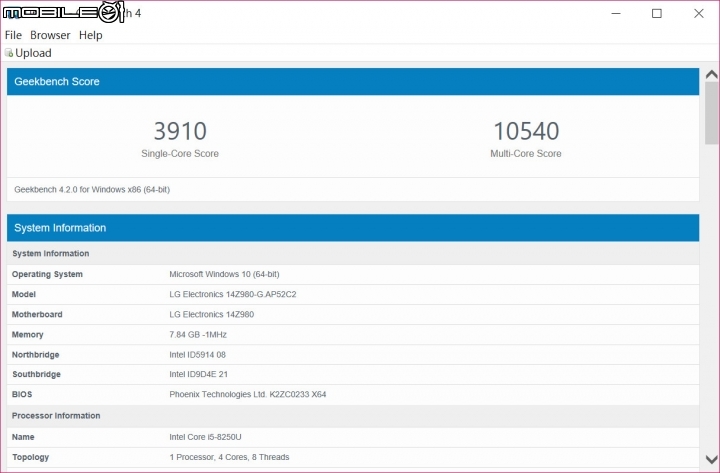Select the Intel Core i5-8250U value
The width and height of the screenshot is (720, 473).
pyautogui.click(x=205, y=437)
